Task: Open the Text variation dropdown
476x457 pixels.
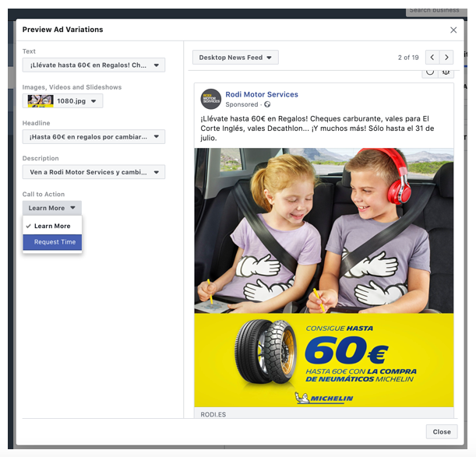Action: point(93,65)
